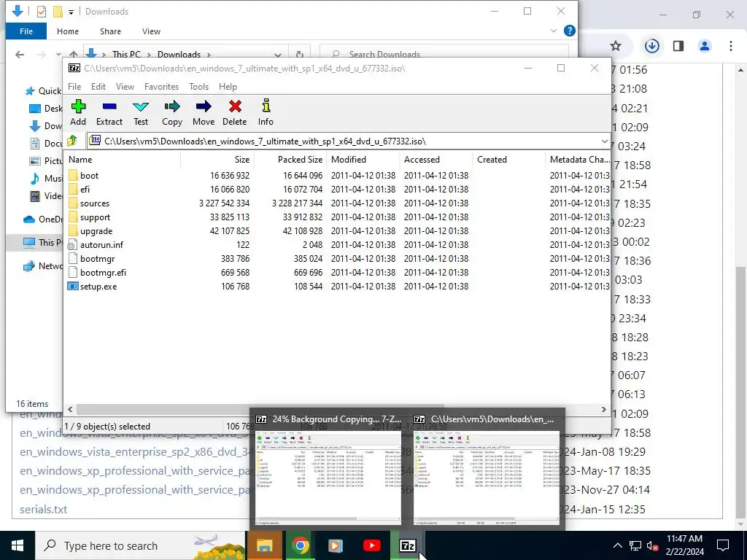This screenshot has width=747, height=560.
Task: Open en_windows_vista_enterprise_sp2_x86 link
Action: [135, 452]
